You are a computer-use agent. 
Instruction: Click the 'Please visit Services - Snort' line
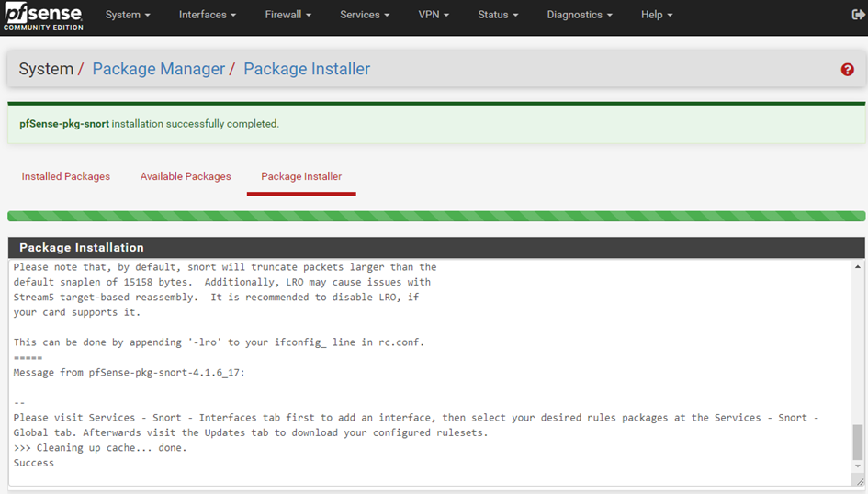pos(416,418)
